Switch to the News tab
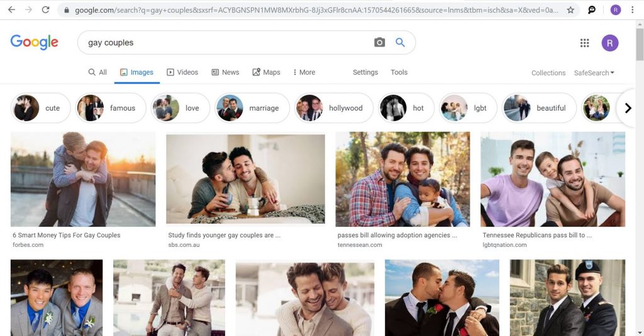Viewport: 644px width, 336px height. pyautogui.click(x=225, y=72)
